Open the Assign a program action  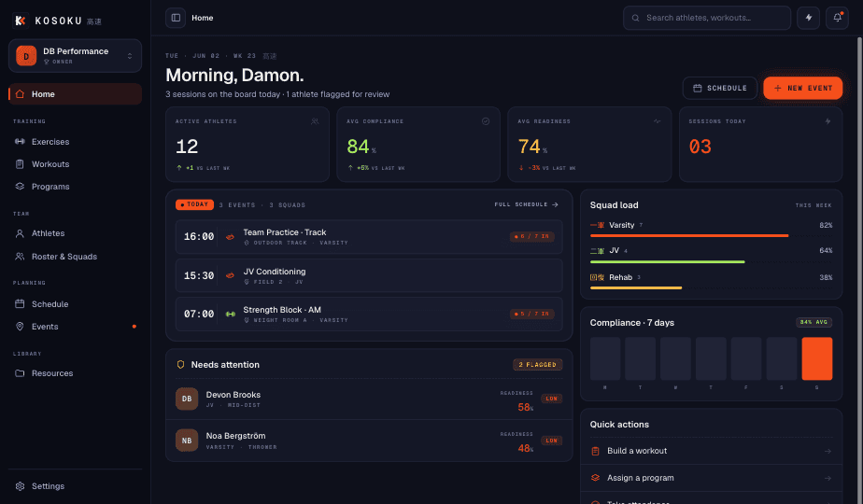tap(711, 478)
